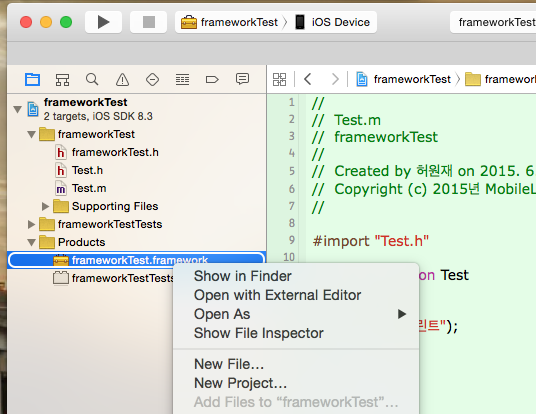Expand the Supporting Files folder
Image resolution: width=536 pixels, height=414 pixels.
click(45, 206)
